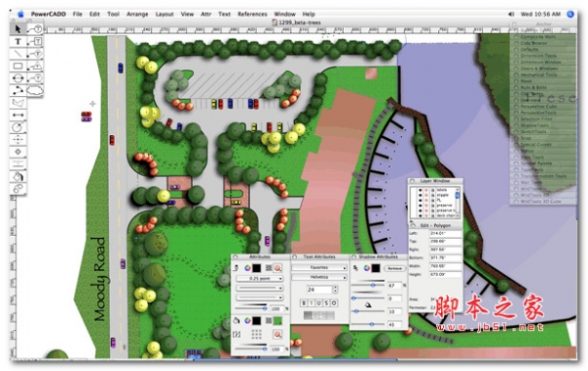This screenshot has width=588, height=371.
Task: Choose the triangle callout label tool
Action: click(35, 66)
